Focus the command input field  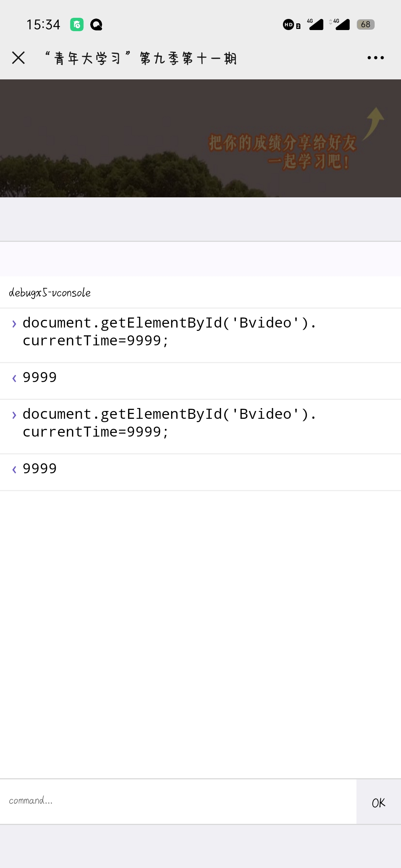pyautogui.click(x=178, y=801)
